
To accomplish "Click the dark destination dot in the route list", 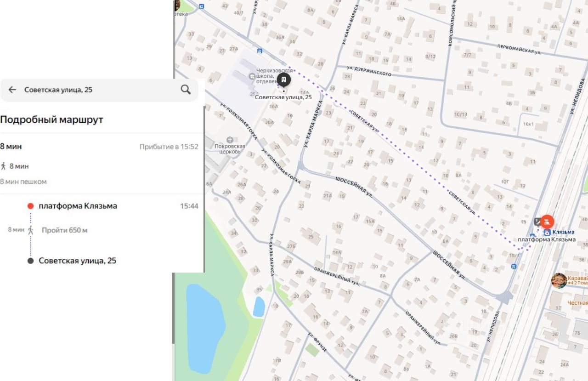I will (30, 261).
